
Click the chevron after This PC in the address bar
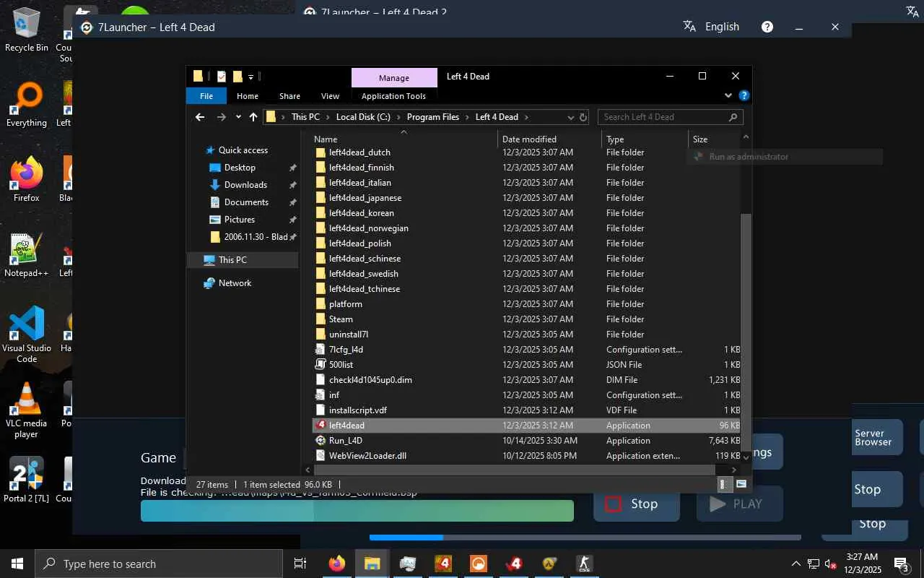(x=328, y=117)
